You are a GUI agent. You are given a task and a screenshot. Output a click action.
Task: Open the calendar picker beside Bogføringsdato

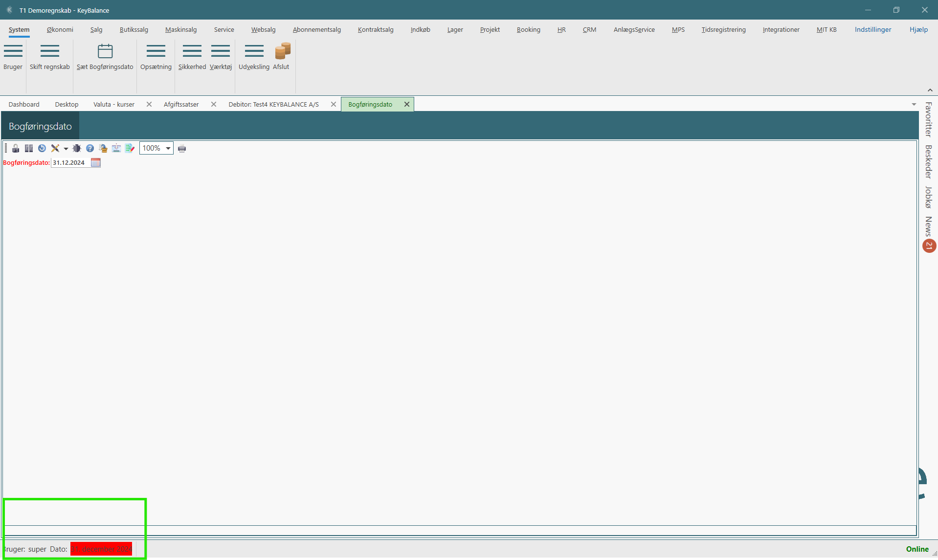(x=96, y=163)
